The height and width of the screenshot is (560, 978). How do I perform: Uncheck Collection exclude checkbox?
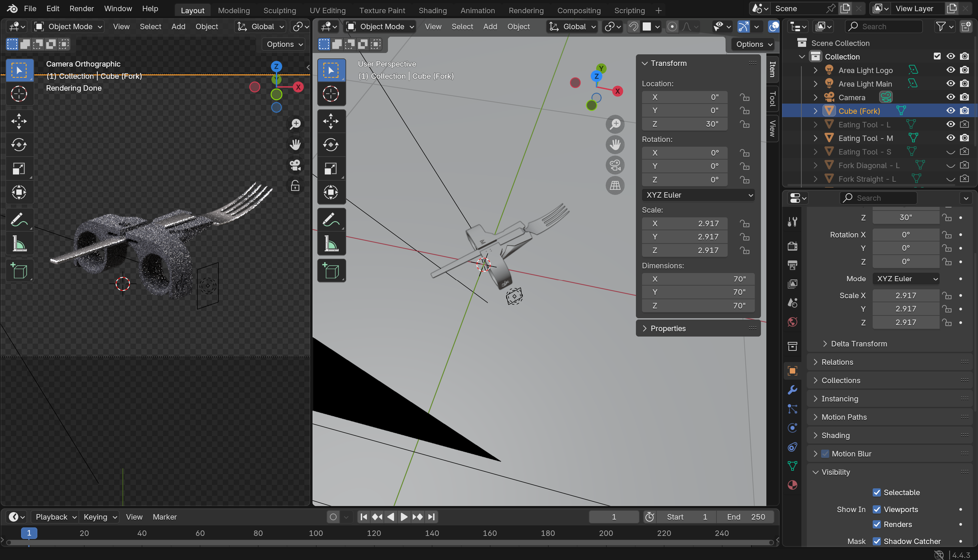coord(937,56)
